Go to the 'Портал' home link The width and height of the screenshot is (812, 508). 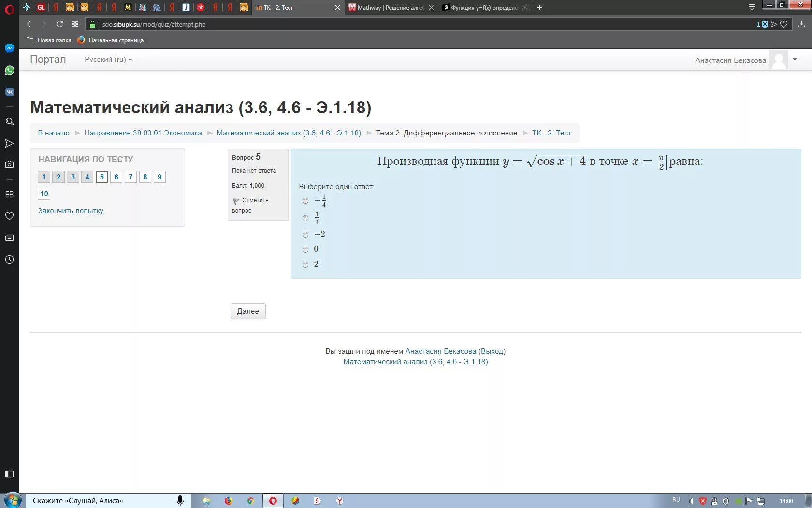click(x=48, y=59)
